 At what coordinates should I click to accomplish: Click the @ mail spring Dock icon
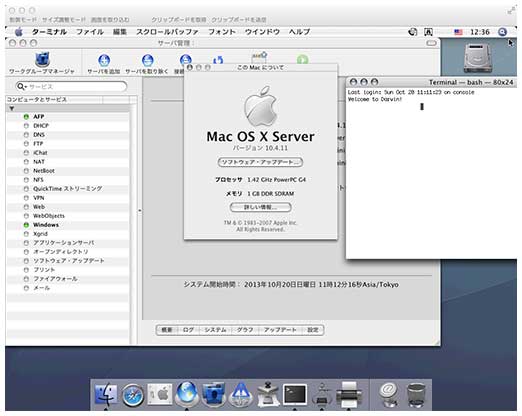click(388, 394)
